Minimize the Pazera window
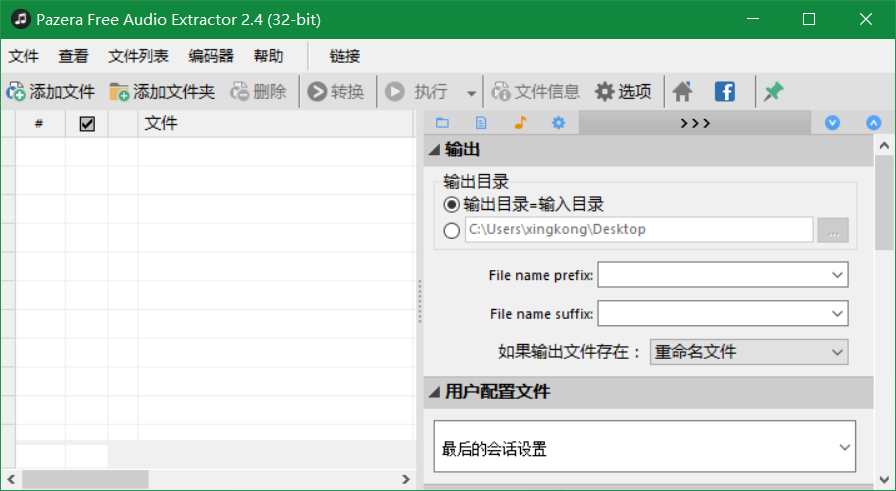This screenshot has width=896, height=491. [x=753, y=19]
